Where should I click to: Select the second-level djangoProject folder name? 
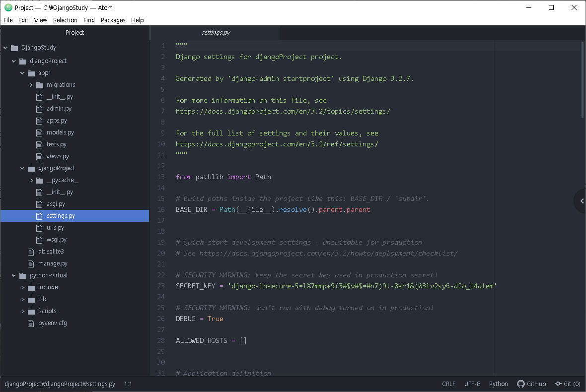tap(57, 168)
